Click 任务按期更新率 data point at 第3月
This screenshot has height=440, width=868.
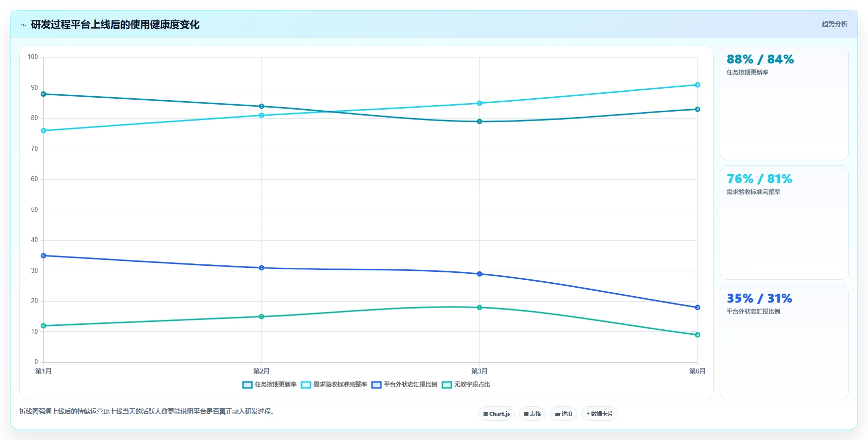click(480, 122)
